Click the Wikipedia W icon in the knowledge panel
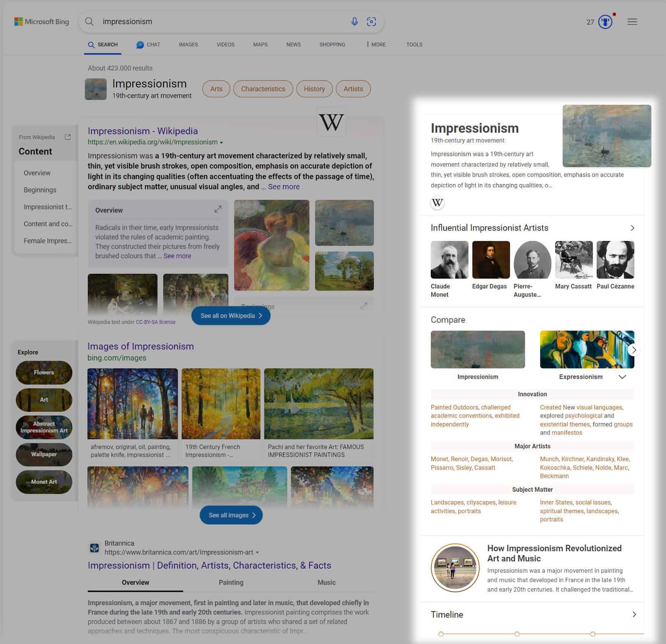 437,204
